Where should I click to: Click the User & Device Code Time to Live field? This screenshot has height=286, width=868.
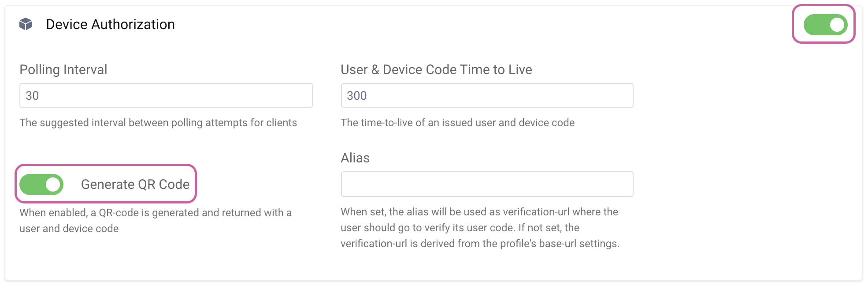486,95
